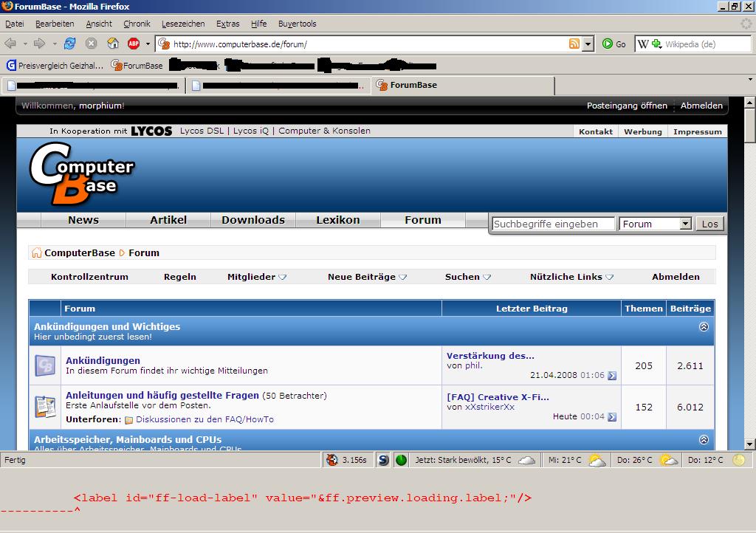Viewport: 756px width, 533px height.
Task: Open the Chronik menu
Action: click(137, 24)
